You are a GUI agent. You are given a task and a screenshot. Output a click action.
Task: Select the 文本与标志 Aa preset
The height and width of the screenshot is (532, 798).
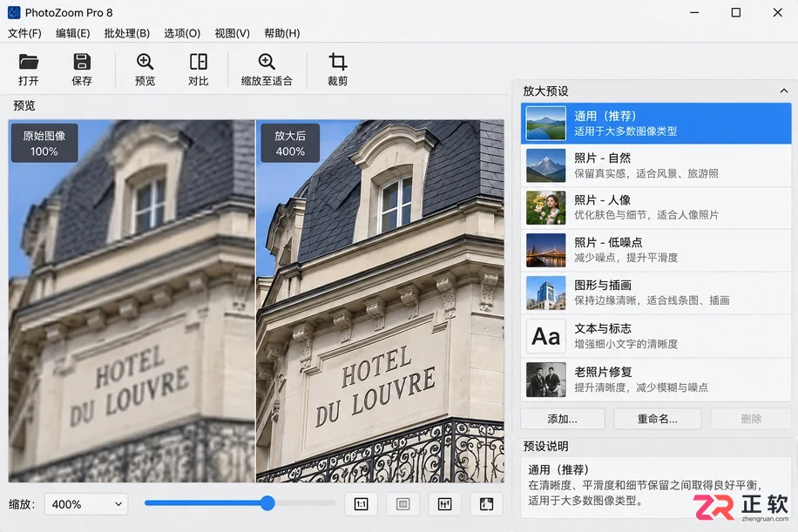(655, 336)
